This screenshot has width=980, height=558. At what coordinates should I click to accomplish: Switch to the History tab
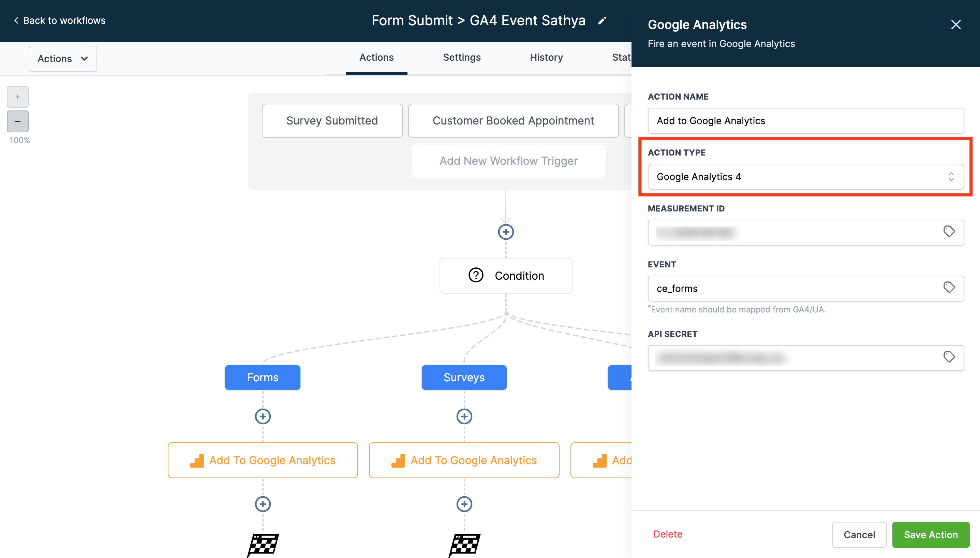pos(546,58)
